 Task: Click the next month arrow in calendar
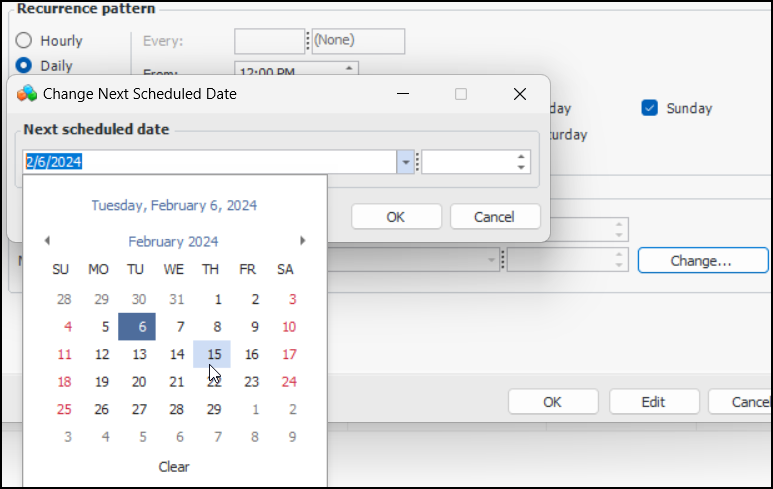[302, 241]
